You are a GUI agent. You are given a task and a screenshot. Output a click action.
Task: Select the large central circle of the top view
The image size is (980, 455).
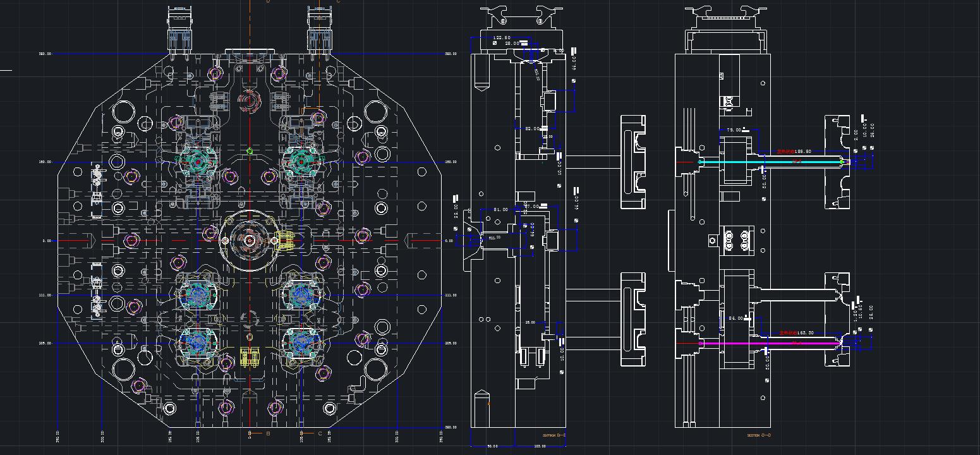pos(250,239)
